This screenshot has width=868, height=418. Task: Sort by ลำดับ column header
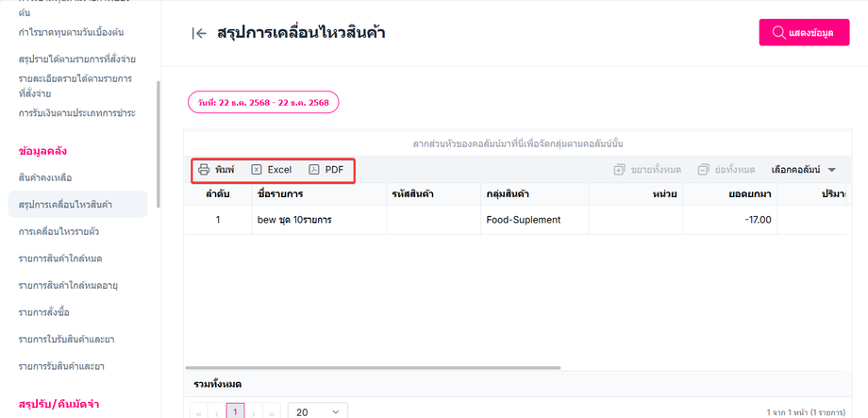218,194
